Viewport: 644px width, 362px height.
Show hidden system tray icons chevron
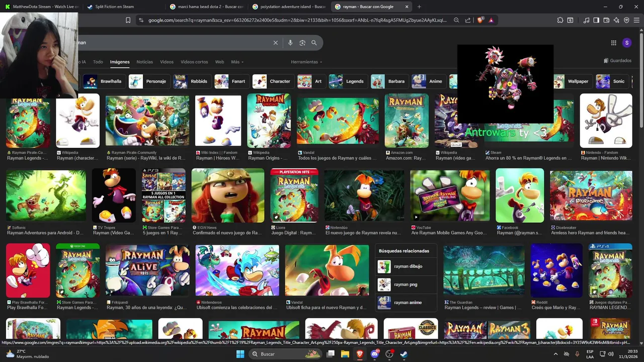coord(555,354)
